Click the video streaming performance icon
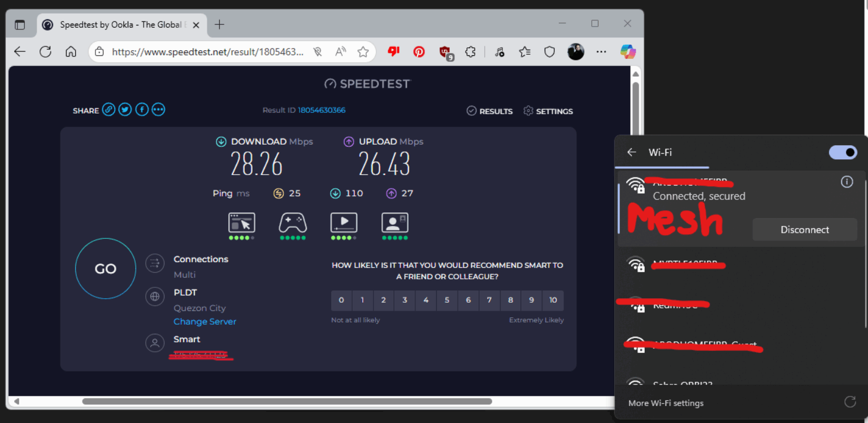 344,223
